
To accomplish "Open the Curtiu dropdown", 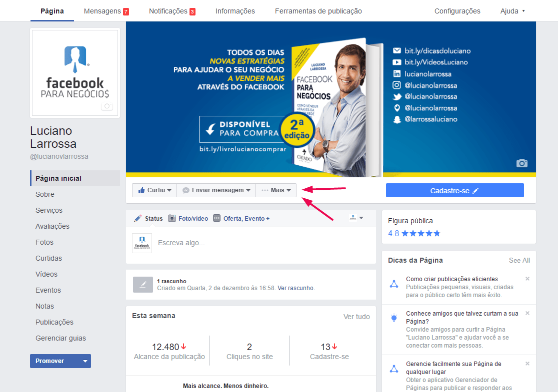I will coord(154,190).
